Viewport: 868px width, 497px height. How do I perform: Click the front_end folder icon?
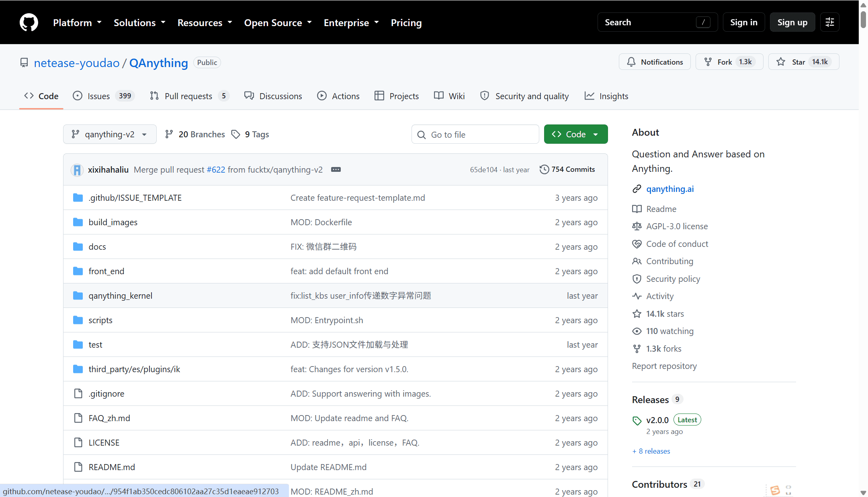coord(78,271)
